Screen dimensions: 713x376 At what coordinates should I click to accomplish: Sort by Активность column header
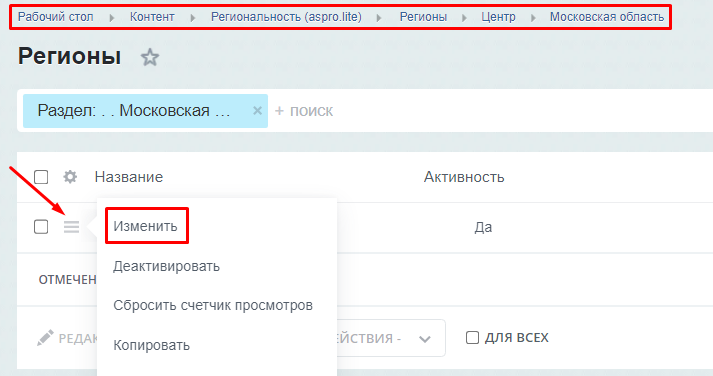(464, 177)
